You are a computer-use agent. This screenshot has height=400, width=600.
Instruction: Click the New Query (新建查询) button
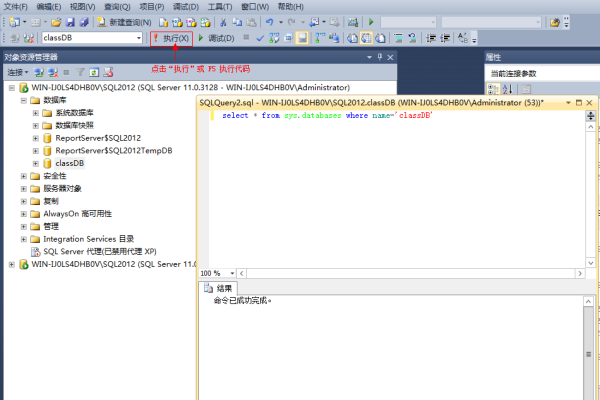(x=124, y=22)
